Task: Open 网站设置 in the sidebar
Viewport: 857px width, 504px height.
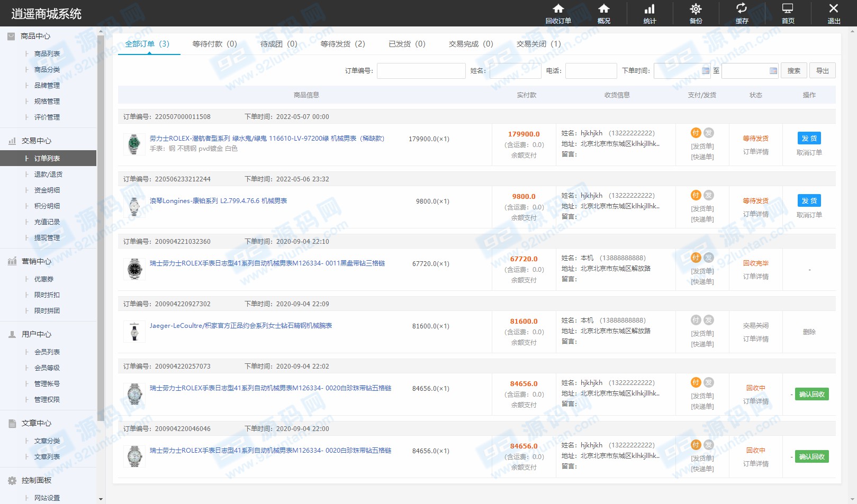Action: point(47,498)
